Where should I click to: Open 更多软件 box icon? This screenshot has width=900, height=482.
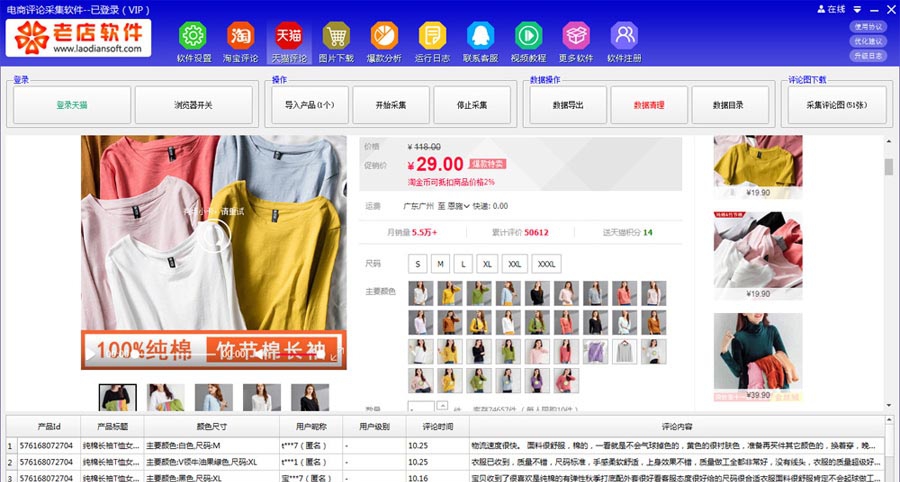pyautogui.click(x=576, y=36)
